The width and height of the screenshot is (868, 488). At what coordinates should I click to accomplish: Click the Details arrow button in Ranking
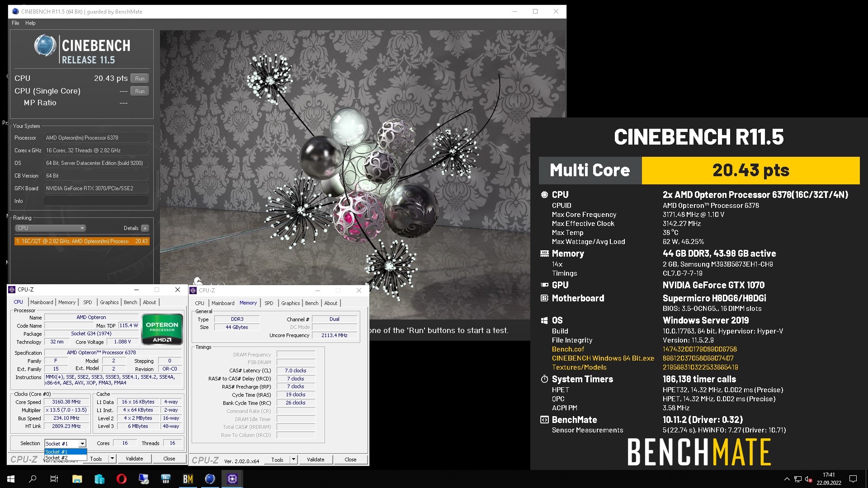pos(145,228)
